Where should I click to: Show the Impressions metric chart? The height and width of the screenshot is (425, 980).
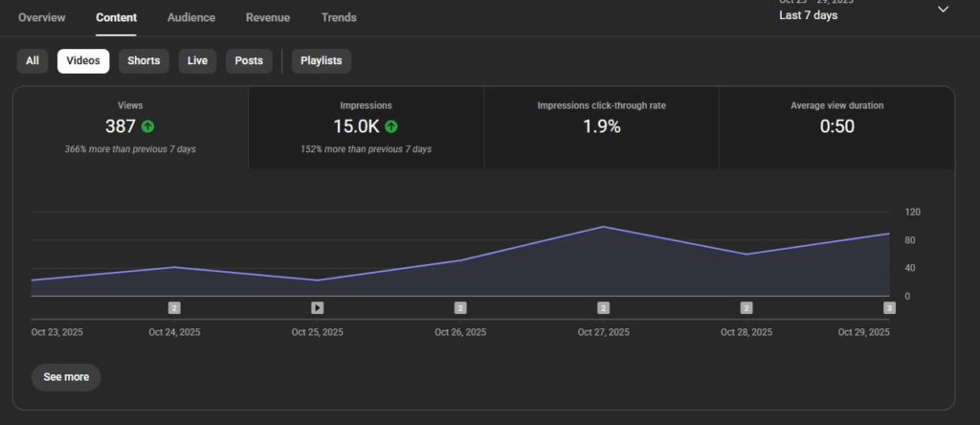tap(366, 127)
